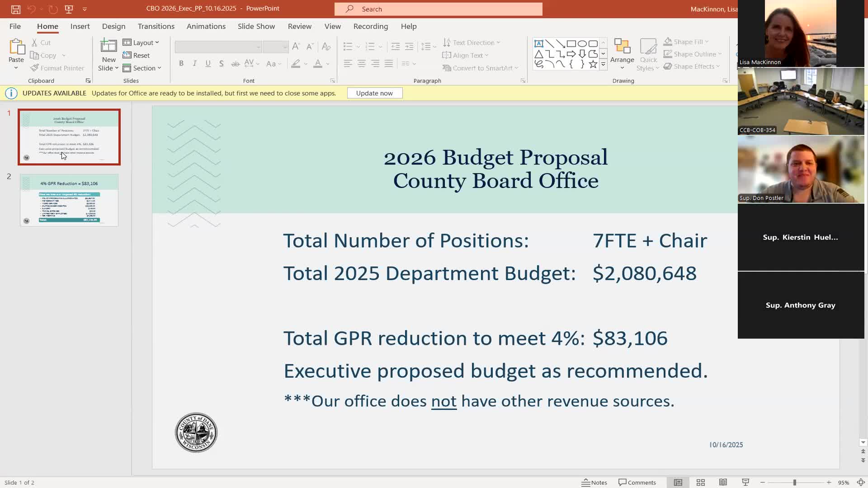The image size is (868, 488).
Task: Select the star shape in shapes gallery
Action: pos(593,65)
